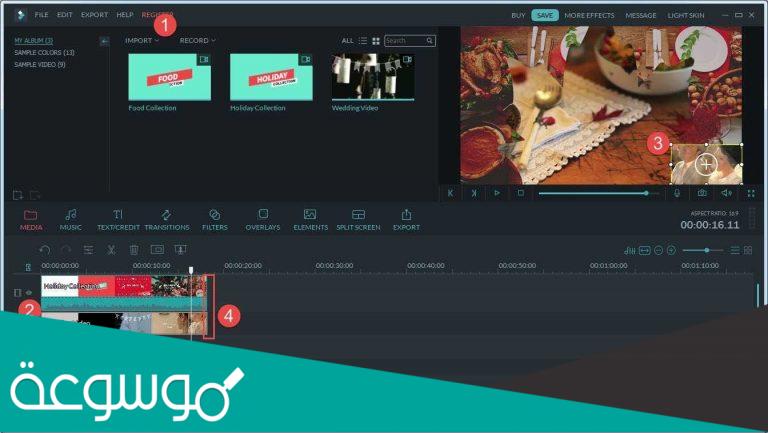Delete the selected clip using trash icon
Image resolution: width=768 pixels, height=433 pixels.
(134, 250)
